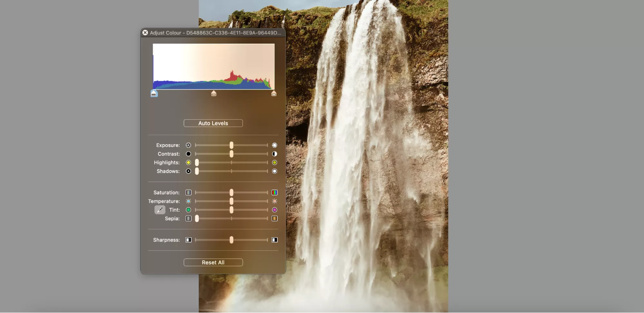Select the black point levels handle
The height and width of the screenshot is (313, 644).
(x=154, y=94)
